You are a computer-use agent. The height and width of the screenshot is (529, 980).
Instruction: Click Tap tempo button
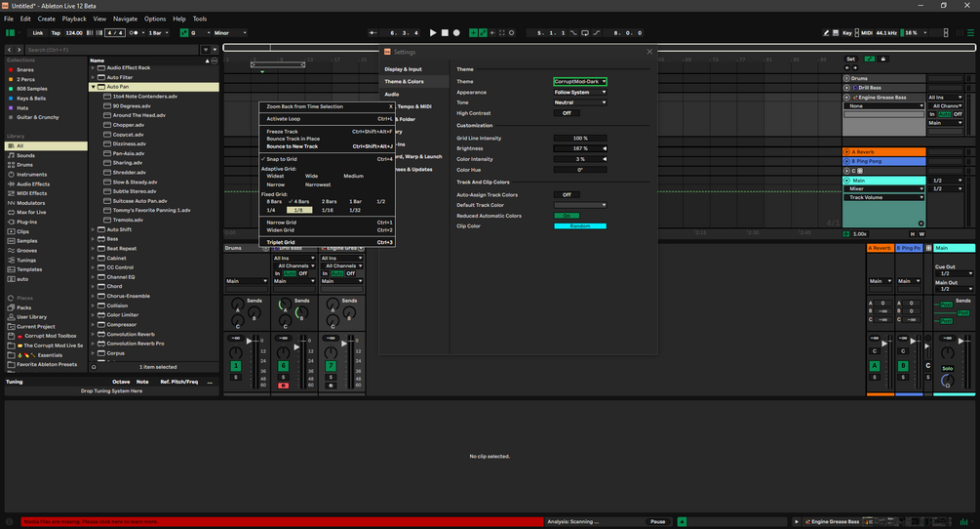[x=56, y=33]
